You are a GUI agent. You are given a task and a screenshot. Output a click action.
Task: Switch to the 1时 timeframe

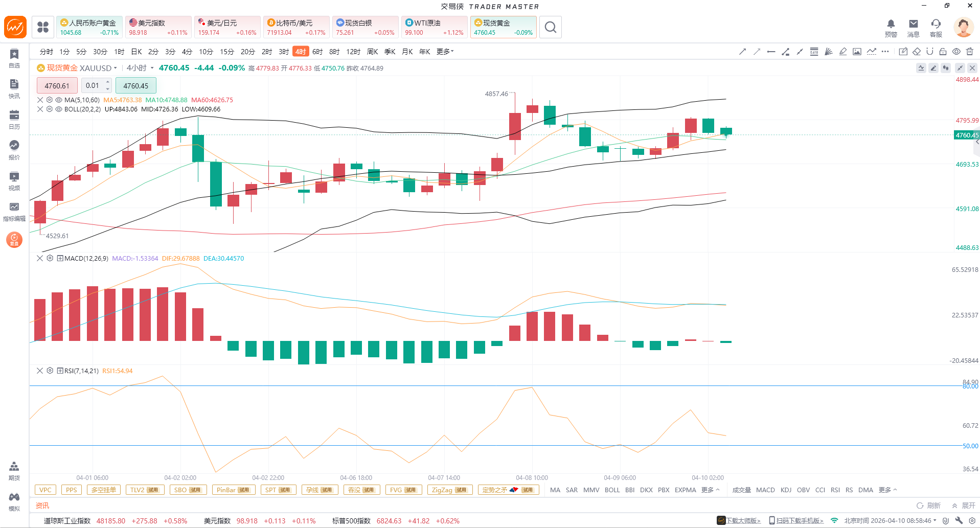(x=119, y=52)
